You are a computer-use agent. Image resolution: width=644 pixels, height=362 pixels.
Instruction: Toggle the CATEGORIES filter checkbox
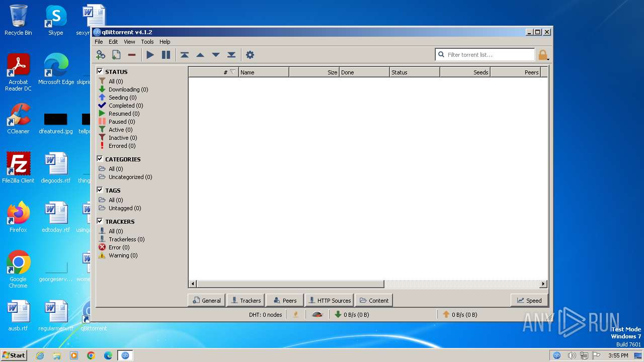[100, 159]
